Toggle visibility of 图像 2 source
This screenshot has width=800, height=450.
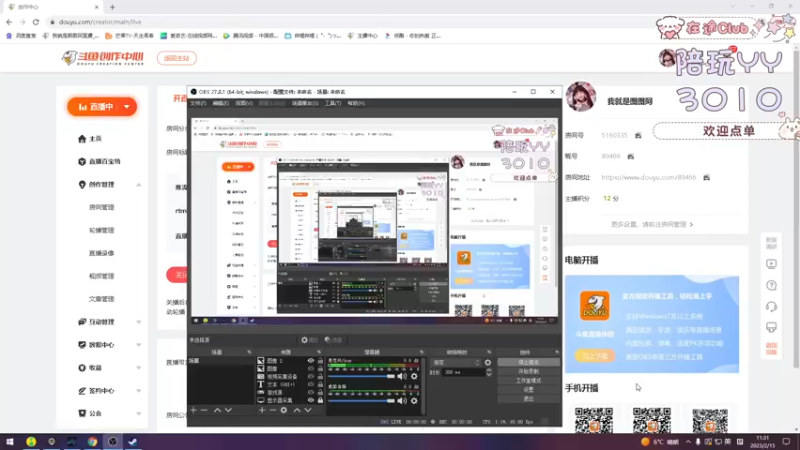310,361
